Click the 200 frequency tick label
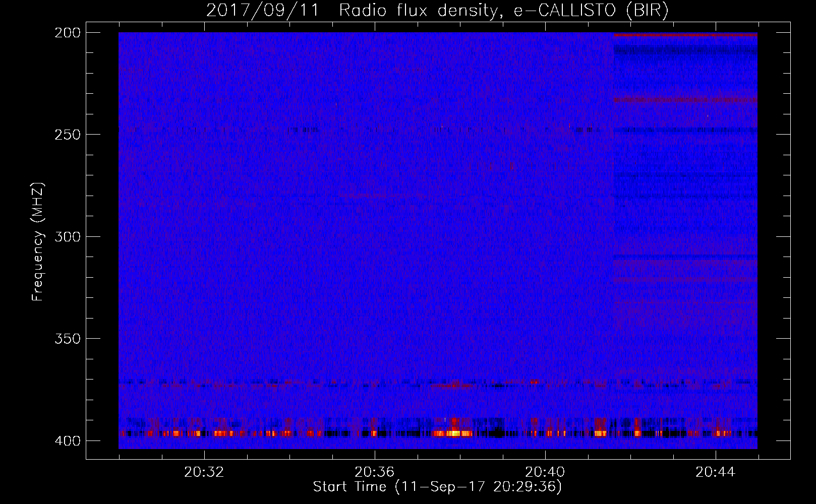 tap(67, 33)
